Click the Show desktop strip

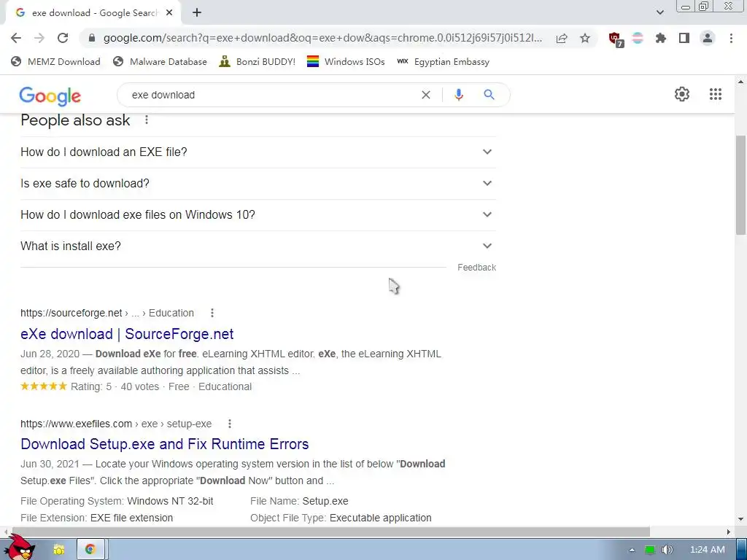point(742,550)
